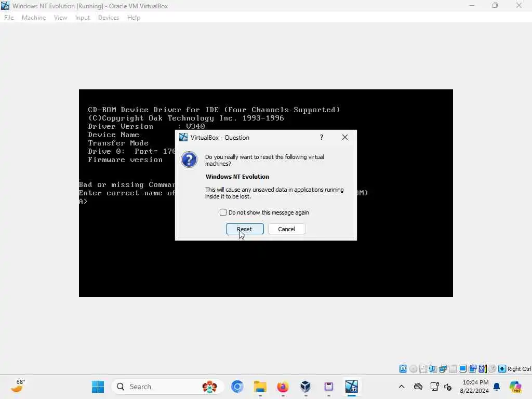Open the Help menu
The height and width of the screenshot is (399, 532).
click(134, 18)
